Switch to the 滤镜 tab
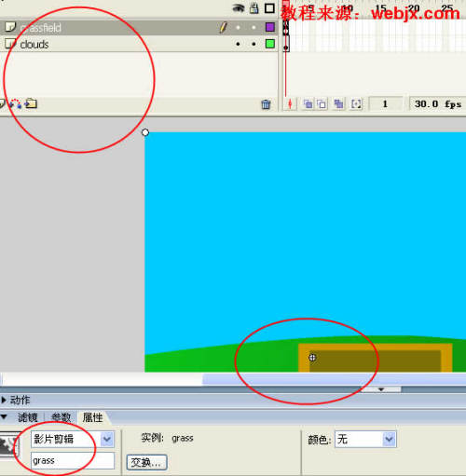Viewport: 466px width, 476px height. [27, 417]
